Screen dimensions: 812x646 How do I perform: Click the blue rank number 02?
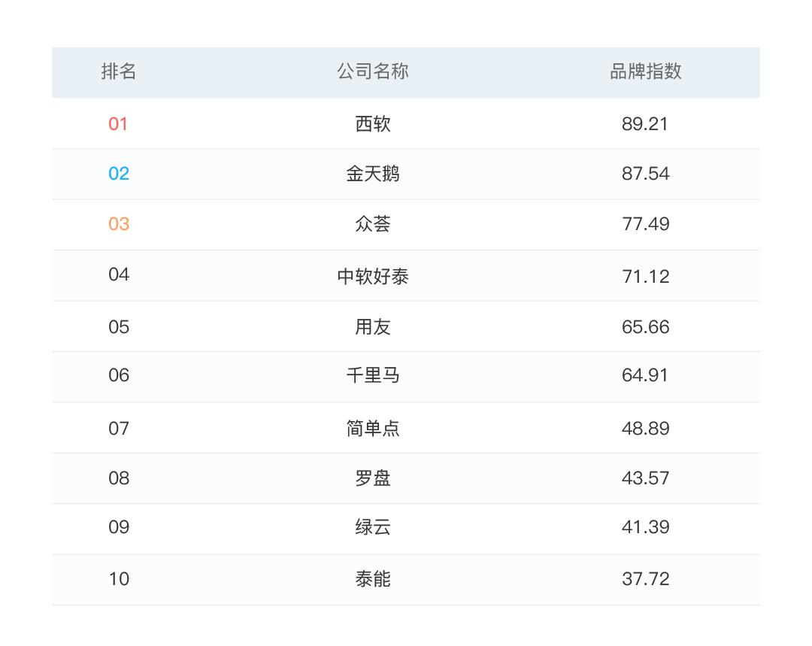pyautogui.click(x=119, y=174)
